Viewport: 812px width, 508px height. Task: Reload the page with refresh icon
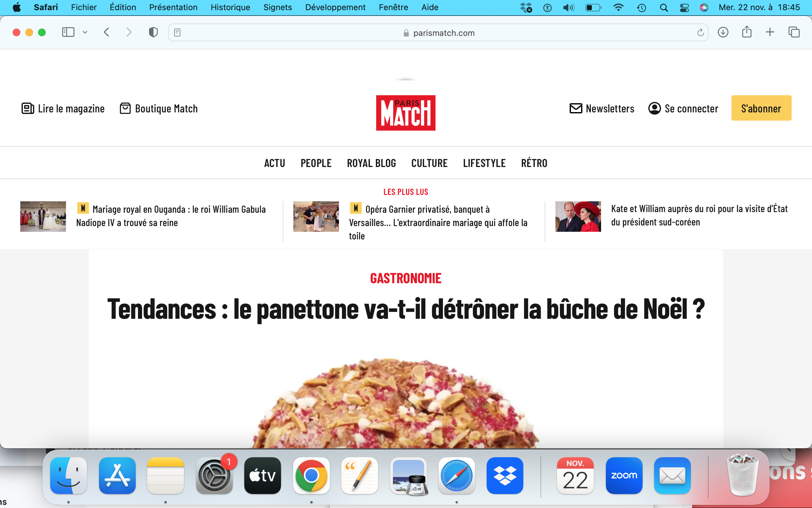pos(701,33)
